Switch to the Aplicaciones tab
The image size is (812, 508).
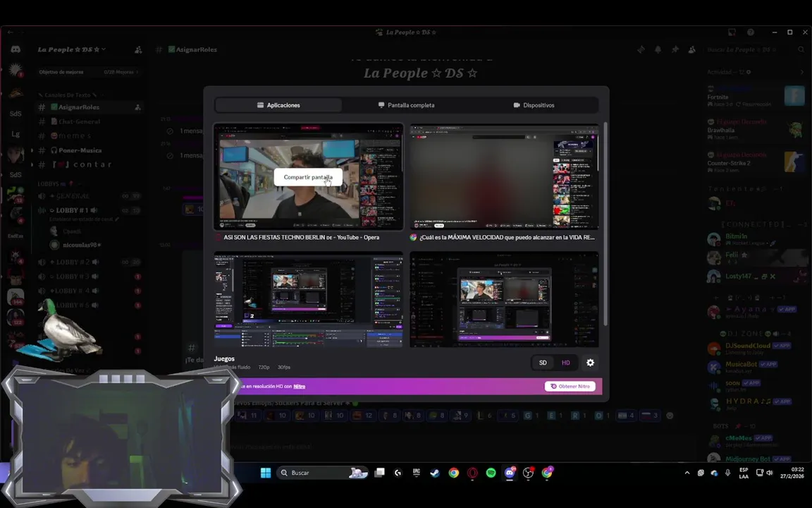tap(278, 105)
